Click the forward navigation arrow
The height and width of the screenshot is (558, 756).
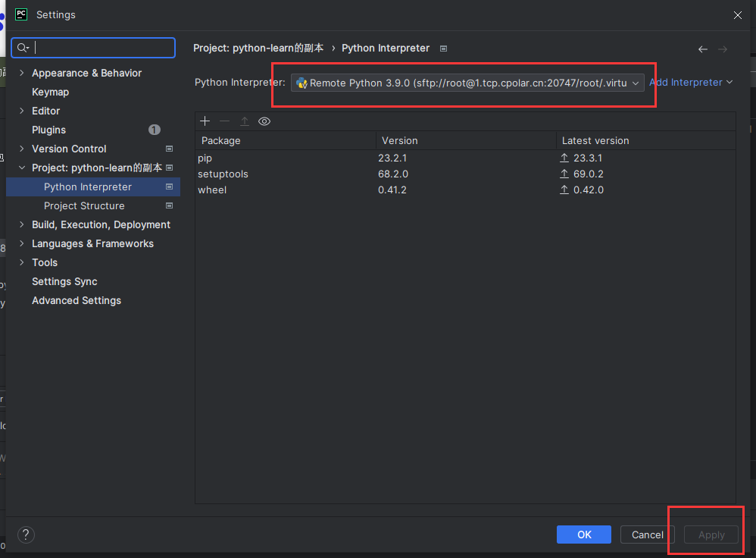pos(723,49)
